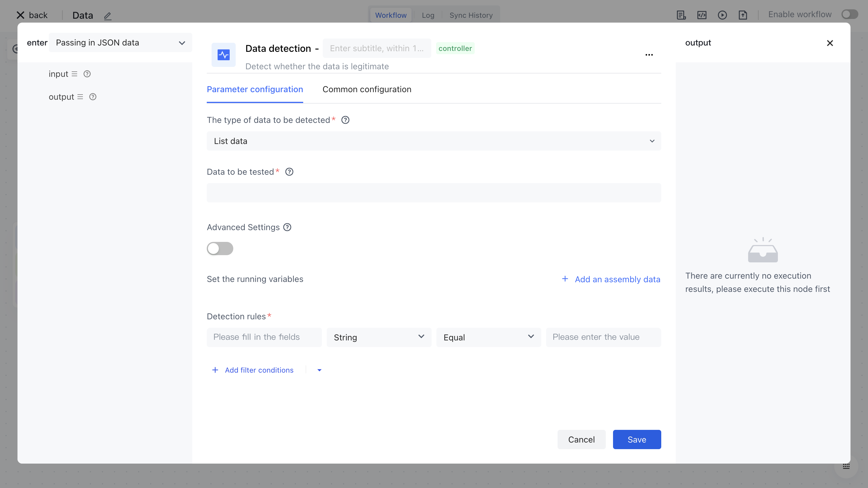Save the Data detection configuration
The width and height of the screenshot is (868, 488).
(637, 439)
